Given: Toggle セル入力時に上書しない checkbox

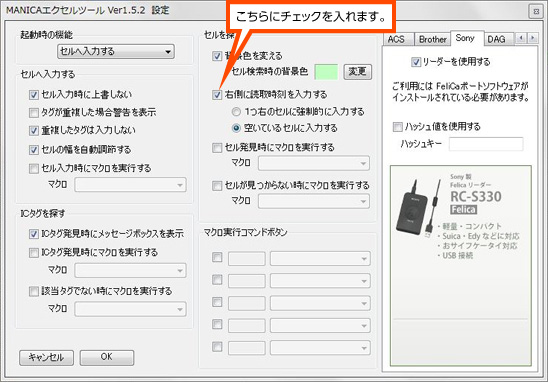Looking at the screenshot, I should pos(34,95).
